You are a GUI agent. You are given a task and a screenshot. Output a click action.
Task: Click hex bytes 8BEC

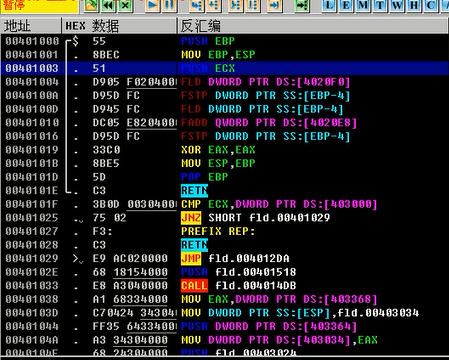106,55
